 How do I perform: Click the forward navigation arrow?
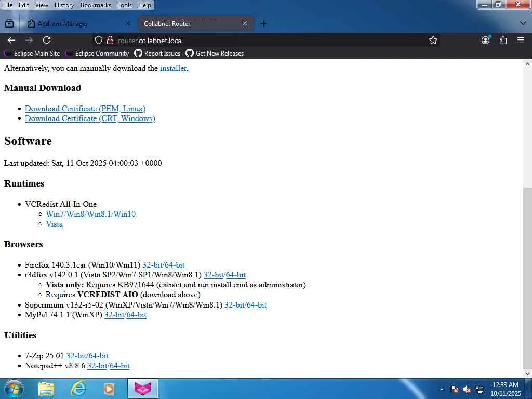click(29, 41)
